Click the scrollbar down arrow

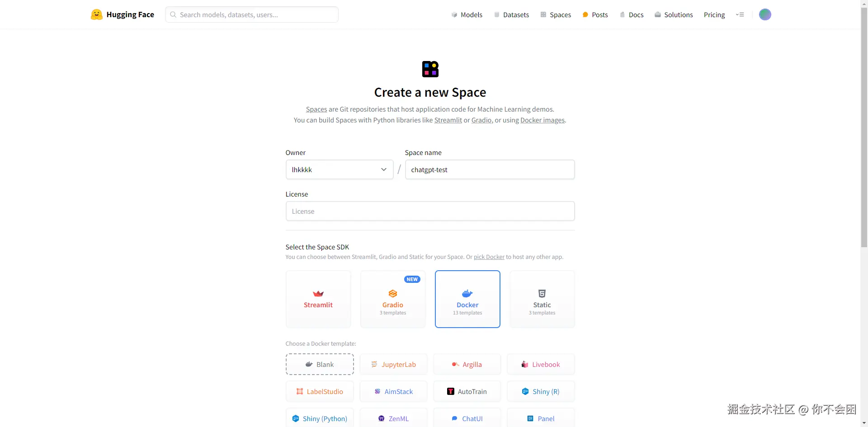tap(864, 423)
